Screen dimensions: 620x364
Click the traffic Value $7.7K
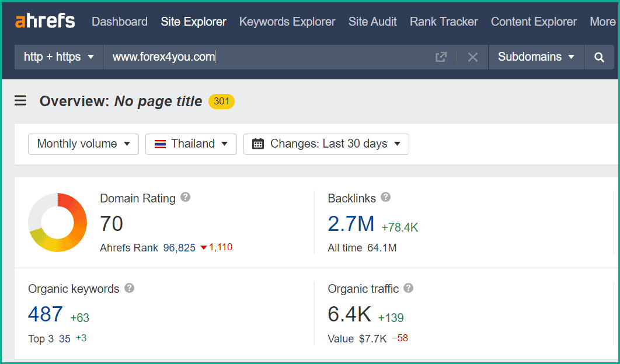[373, 339]
